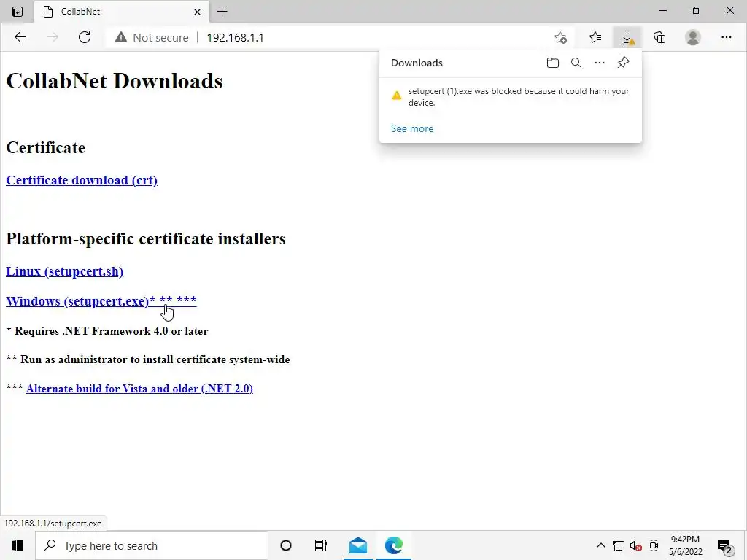Image resolution: width=747 pixels, height=560 pixels.
Task: Toggle the Downloads toolbar icon
Action: click(627, 38)
